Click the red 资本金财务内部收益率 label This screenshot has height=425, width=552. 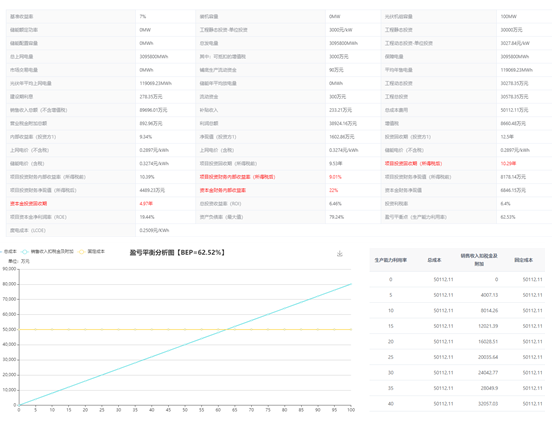coord(223,190)
